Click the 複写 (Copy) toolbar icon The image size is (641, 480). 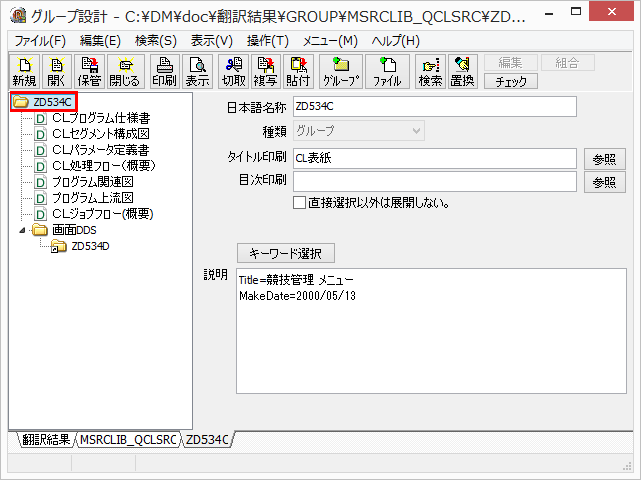click(x=266, y=72)
